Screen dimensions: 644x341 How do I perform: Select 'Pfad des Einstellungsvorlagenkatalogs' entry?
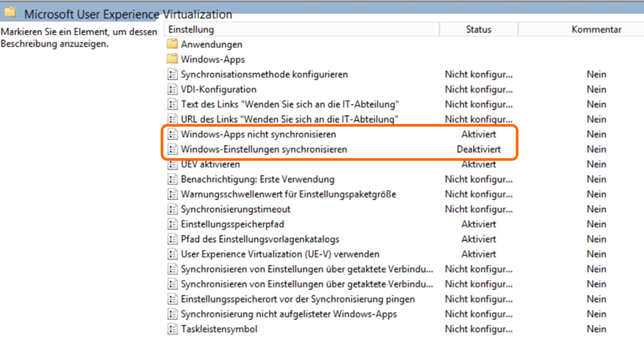click(260, 240)
